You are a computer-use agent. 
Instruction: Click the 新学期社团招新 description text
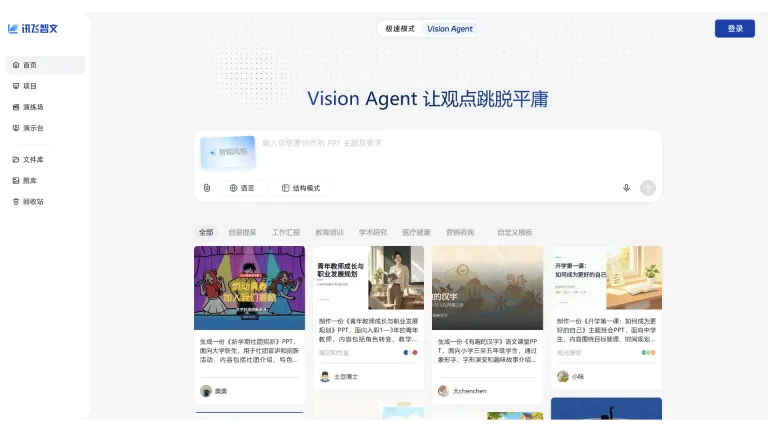click(249, 351)
